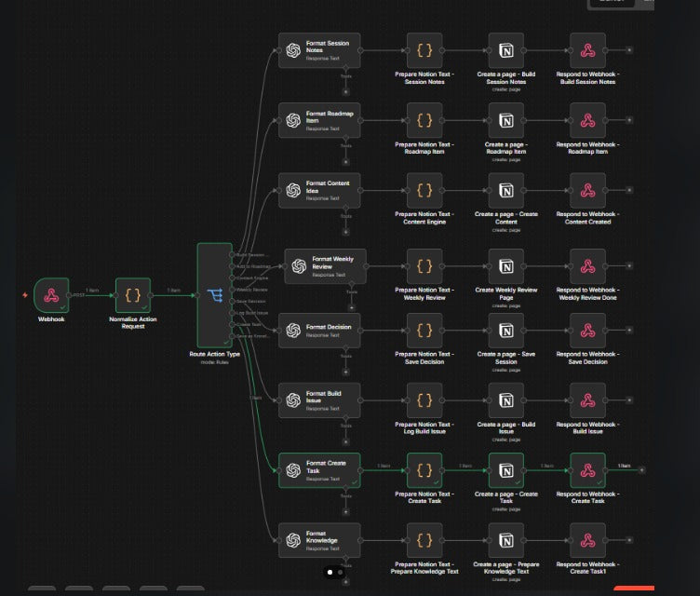This screenshot has width=700, height=596.
Task: Select Prepare Notion Text - Log Build Issue node
Action: (424, 400)
